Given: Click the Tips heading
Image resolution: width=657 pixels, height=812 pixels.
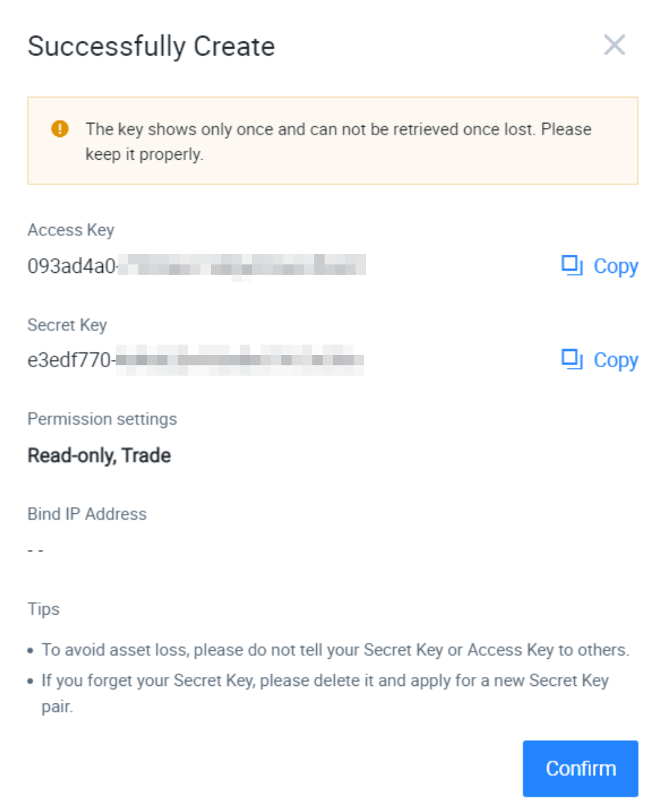Looking at the screenshot, I should coord(43,609).
